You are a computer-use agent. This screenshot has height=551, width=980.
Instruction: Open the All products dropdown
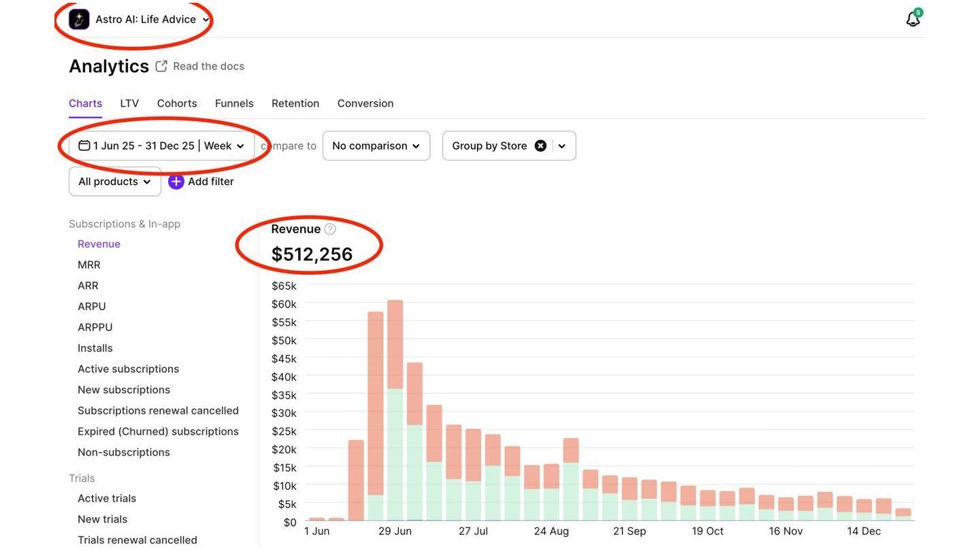[x=115, y=182]
